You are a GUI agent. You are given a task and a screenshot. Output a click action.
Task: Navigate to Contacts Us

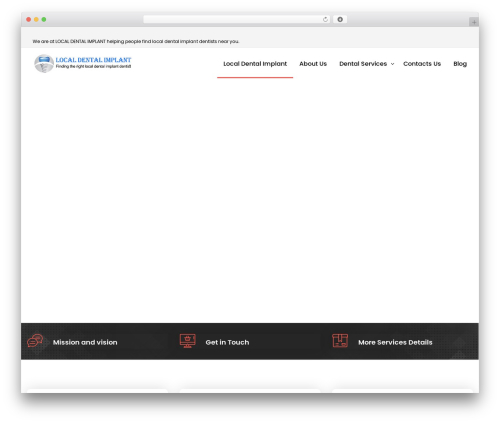tap(422, 64)
